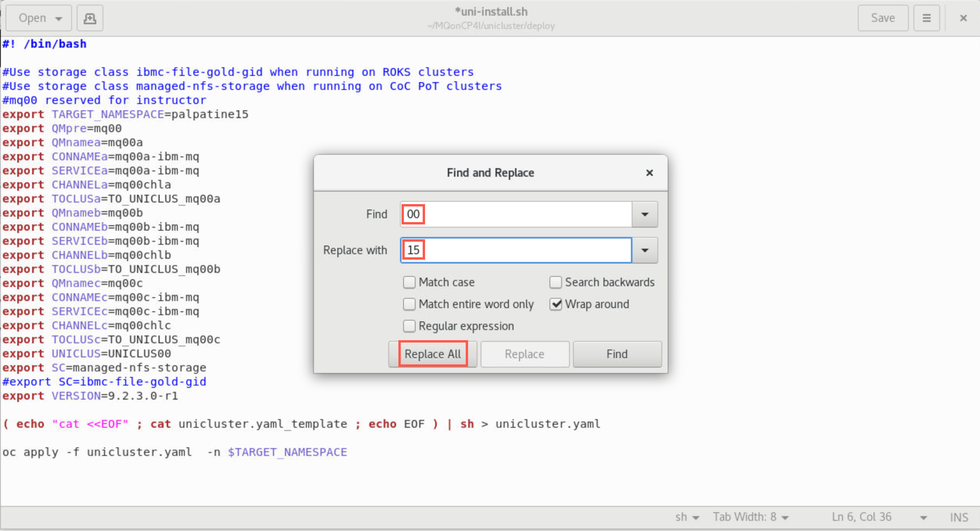Screen dimensions: 980x531
Task: Click the Find button in dialog
Action: [617, 354]
